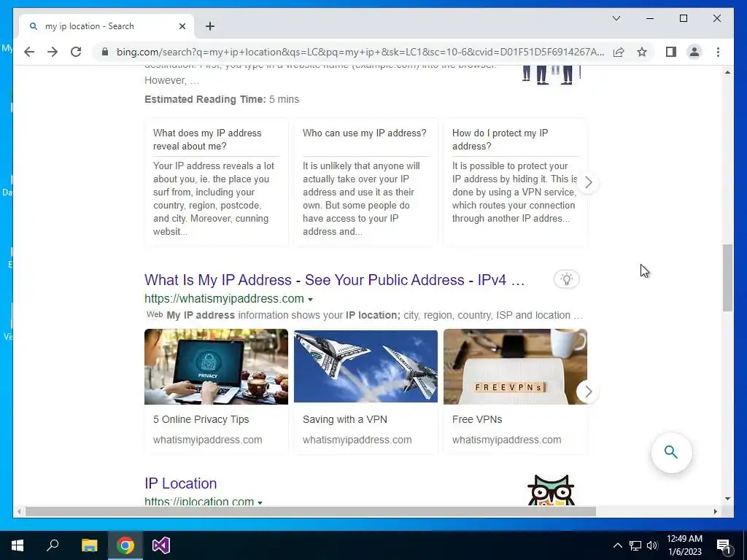Open 'What Is My IP Address' result link
Screen dimensions: 747x560
334,280
